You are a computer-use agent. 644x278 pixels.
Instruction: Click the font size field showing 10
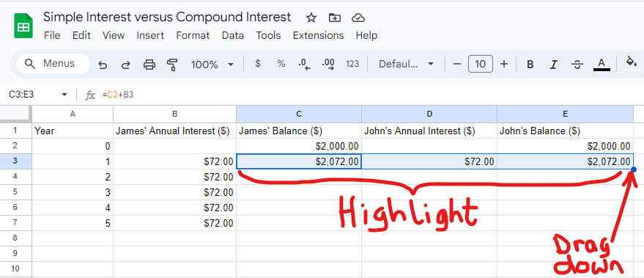(480, 64)
